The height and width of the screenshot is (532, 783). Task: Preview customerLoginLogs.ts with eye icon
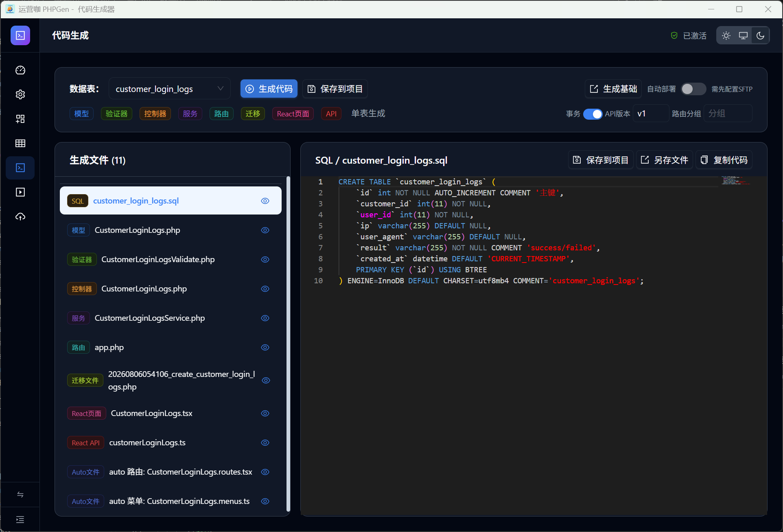[265, 443]
